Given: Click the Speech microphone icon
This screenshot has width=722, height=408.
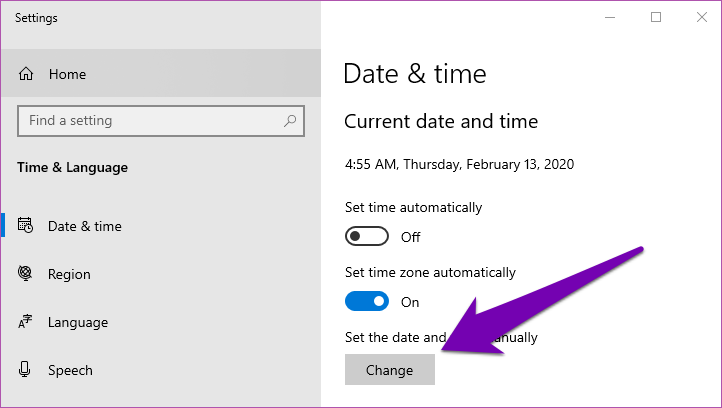Looking at the screenshot, I should 26,370.
